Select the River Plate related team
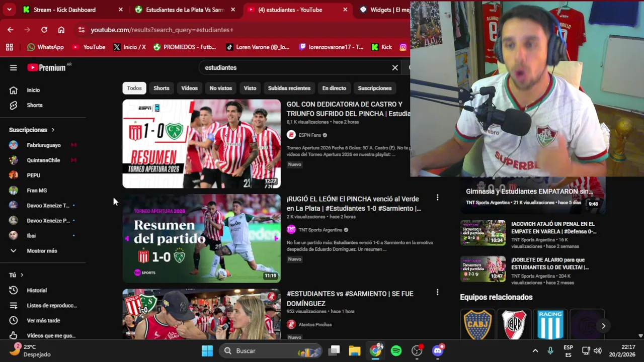Image resolution: width=644 pixels, height=362 pixels. pyautogui.click(x=514, y=325)
